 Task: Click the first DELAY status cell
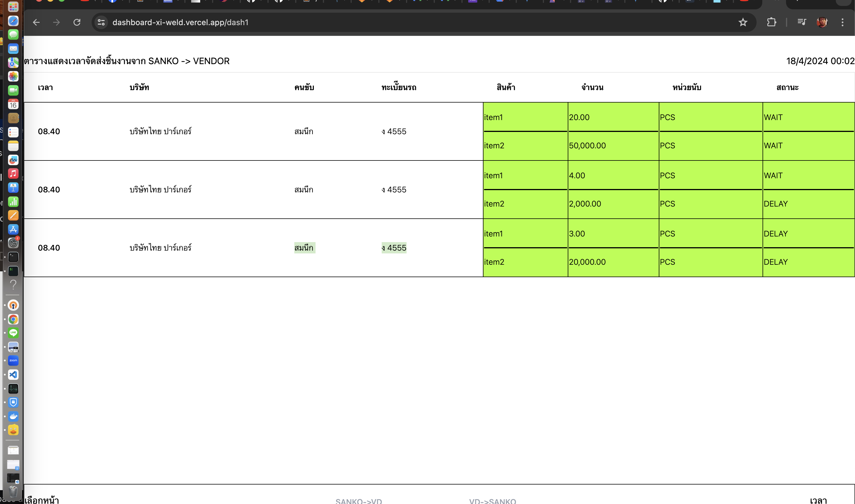[x=776, y=204]
